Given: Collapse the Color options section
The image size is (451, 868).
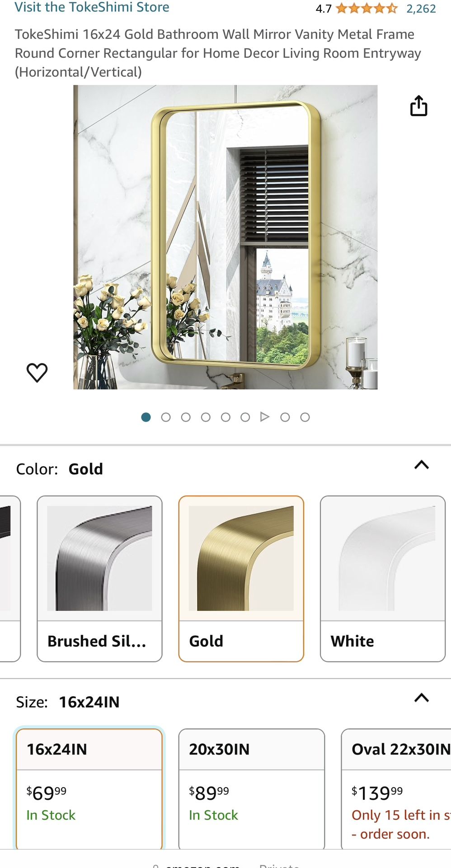Looking at the screenshot, I should click(421, 465).
